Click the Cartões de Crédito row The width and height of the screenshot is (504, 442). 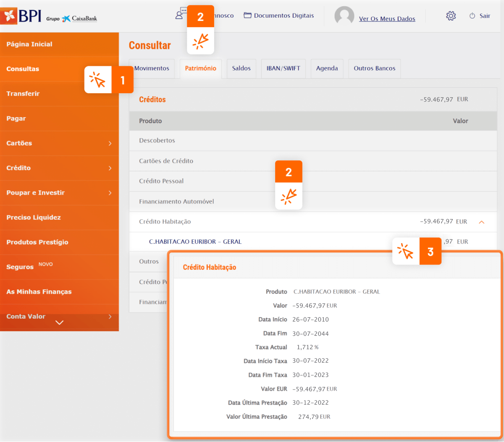tap(313, 161)
